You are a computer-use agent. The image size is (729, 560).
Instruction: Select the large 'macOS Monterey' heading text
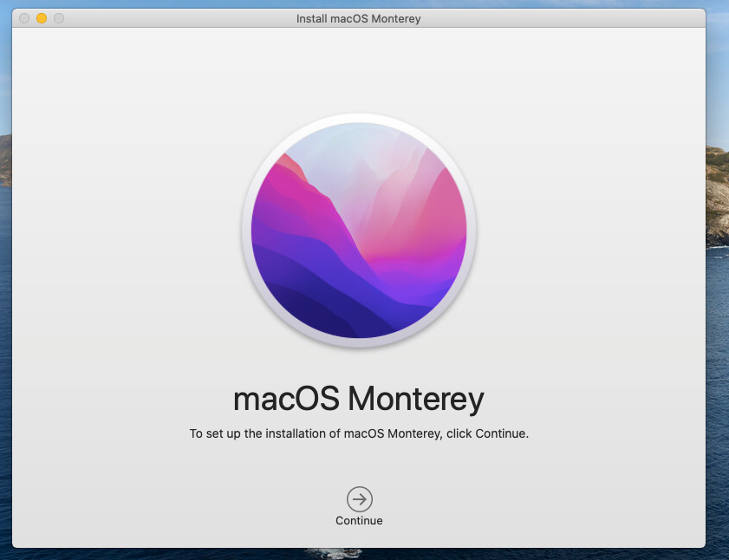coord(358,400)
